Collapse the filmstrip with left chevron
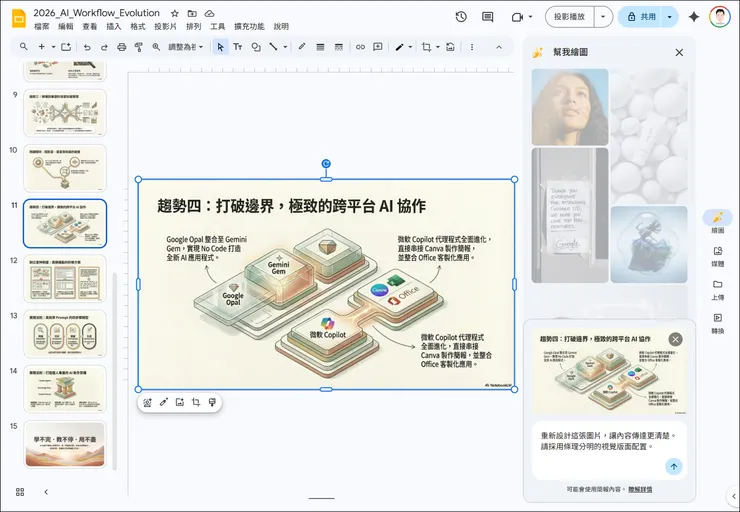The height and width of the screenshot is (512, 740). [46, 492]
